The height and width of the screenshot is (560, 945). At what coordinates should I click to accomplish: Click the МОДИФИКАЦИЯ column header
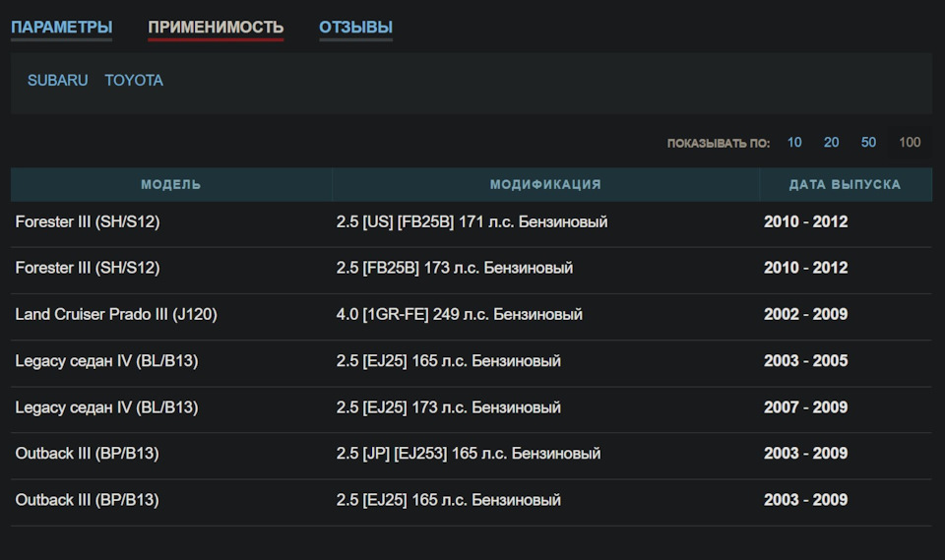click(x=545, y=184)
